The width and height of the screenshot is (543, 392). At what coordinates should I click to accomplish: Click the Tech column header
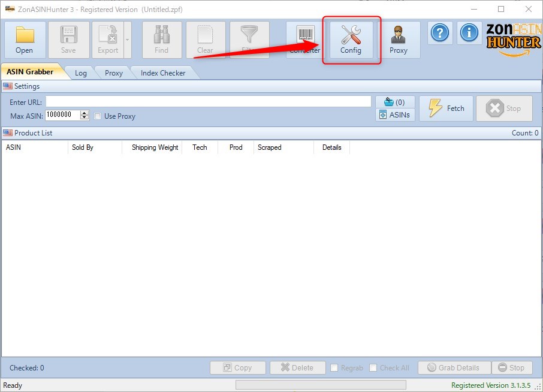click(200, 147)
